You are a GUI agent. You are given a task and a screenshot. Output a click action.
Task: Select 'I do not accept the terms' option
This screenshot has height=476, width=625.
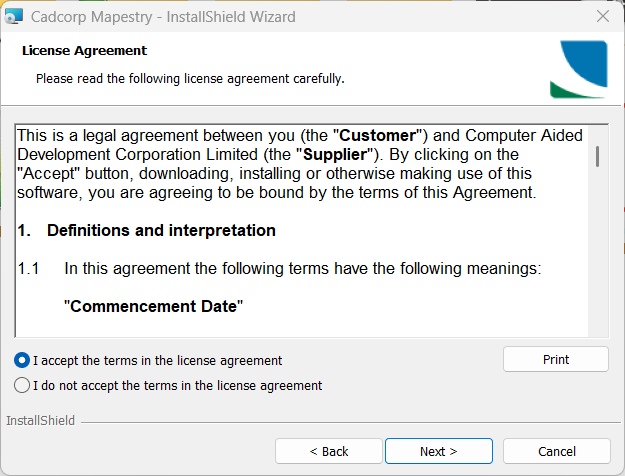[x=22, y=385]
